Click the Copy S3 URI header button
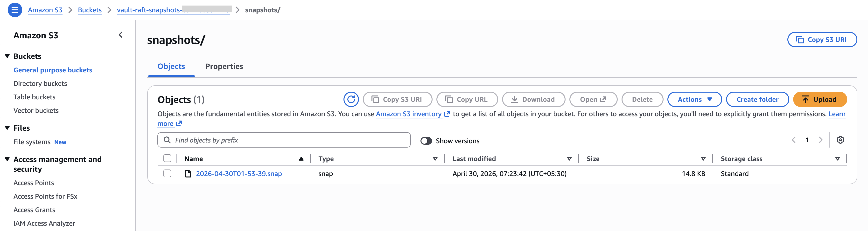This screenshot has width=868, height=231. [822, 40]
